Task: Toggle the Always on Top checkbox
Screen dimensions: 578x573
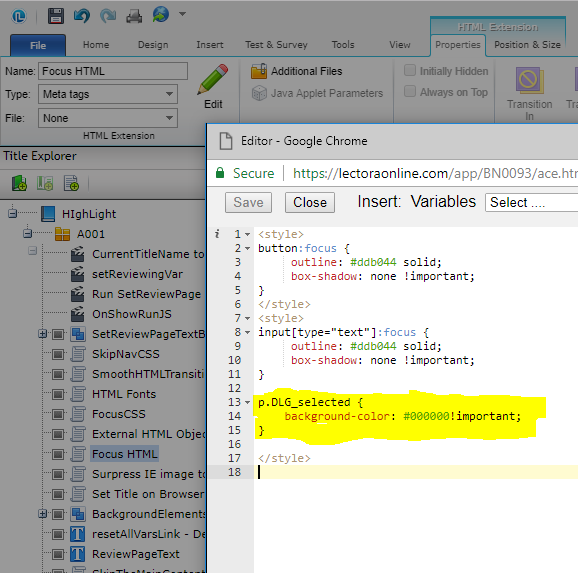Action: point(410,91)
